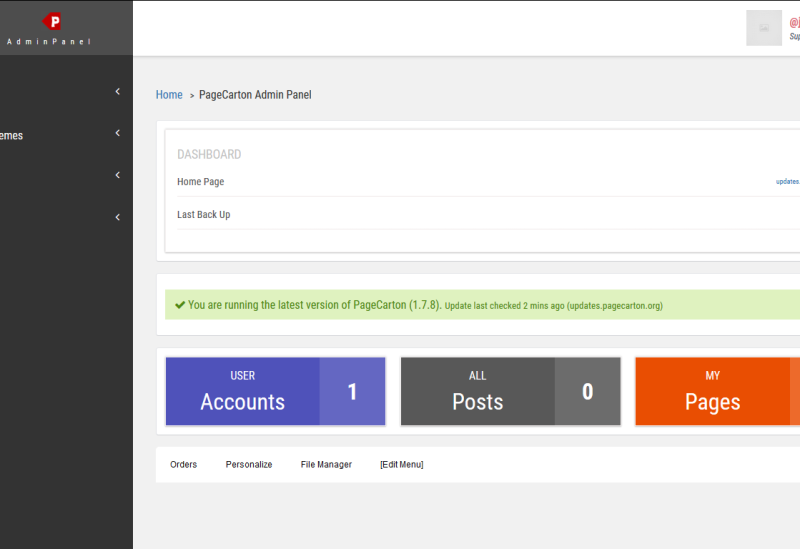
Task: Click Update last checked 2 mins ago text
Action: 554,306
